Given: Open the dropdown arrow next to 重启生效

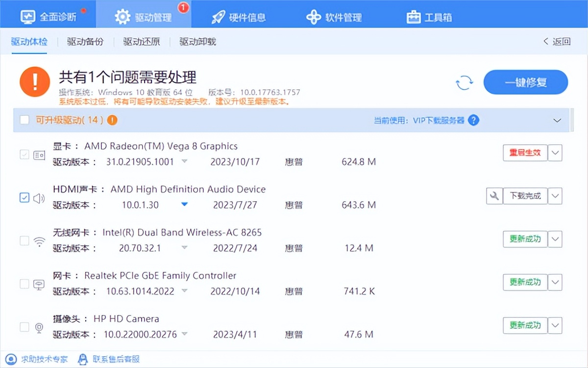Looking at the screenshot, I should coord(555,153).
